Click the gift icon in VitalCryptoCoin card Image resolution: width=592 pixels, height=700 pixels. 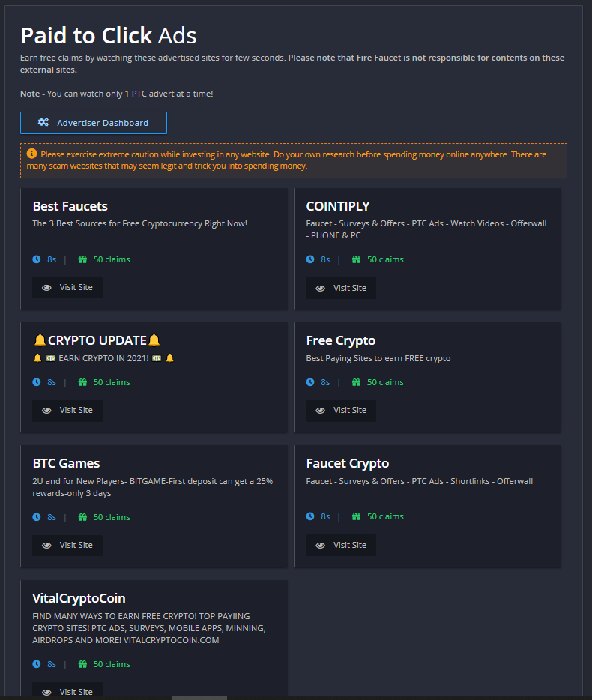coord(82,664)
